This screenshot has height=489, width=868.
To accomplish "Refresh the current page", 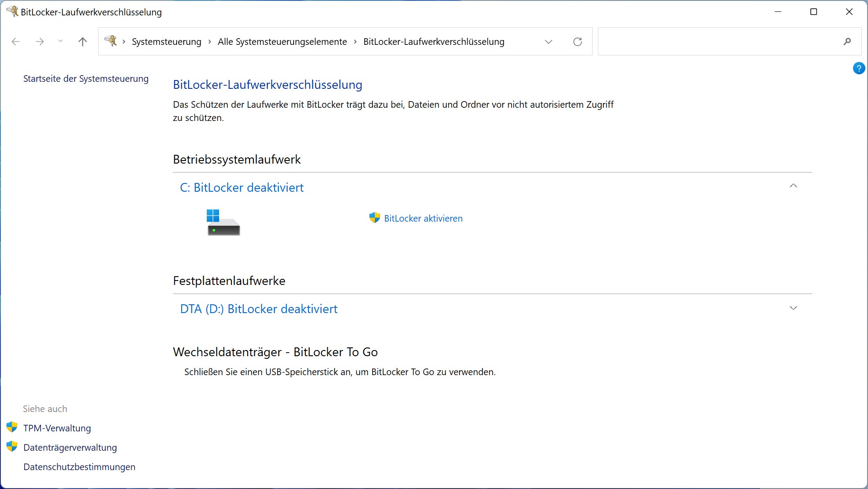I will (x=578, y=41).
